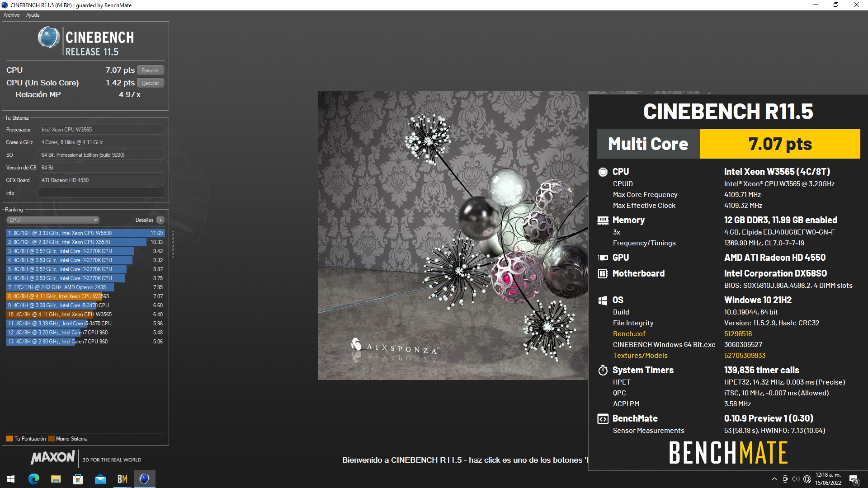Click the BenchMate code bracket icon
Image resolution: width=868 pixels, height=488 pixels.
(603, 419)
